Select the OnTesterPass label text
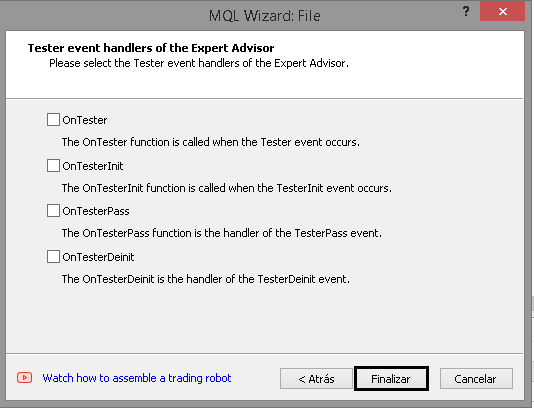This screenshot has width=534, height=409. (96, 211)
